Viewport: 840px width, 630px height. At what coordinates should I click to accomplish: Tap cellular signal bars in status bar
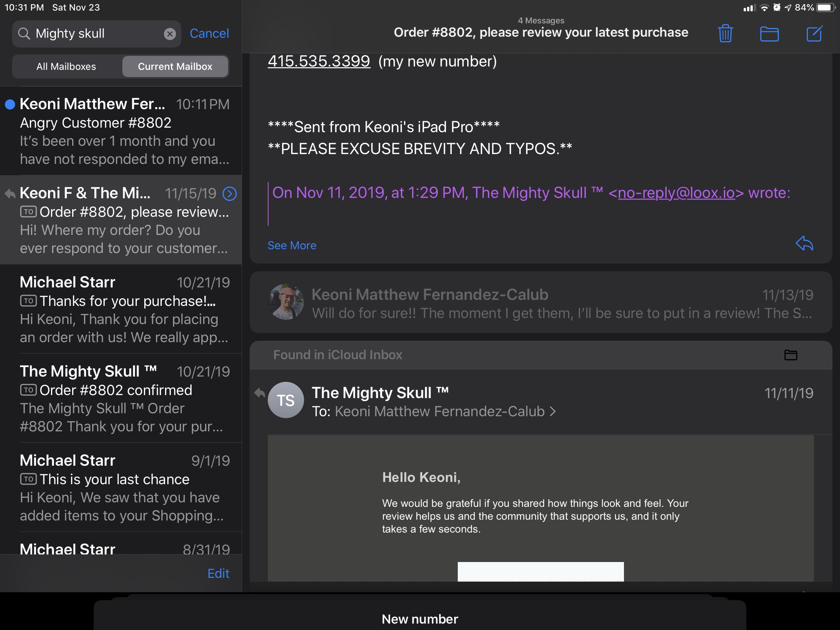[749, 8]
